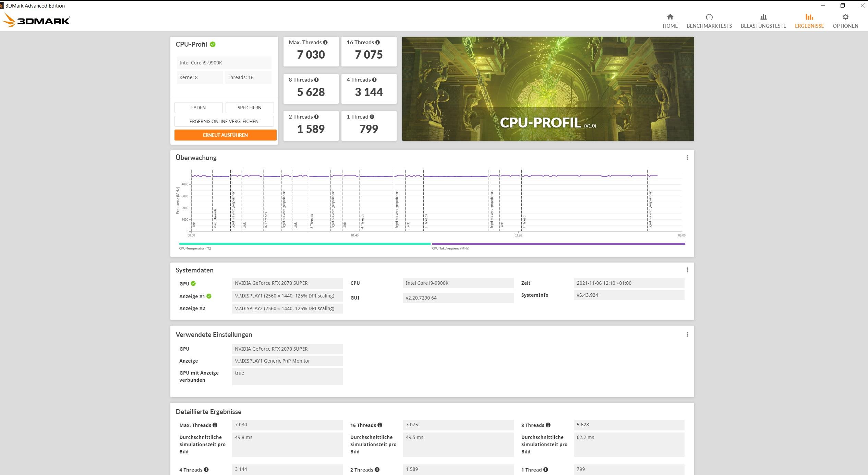Click the green GPU validation checkmark in Systemdaten
The height and width of the screenshot is (475, 868).
pos(193,283)
